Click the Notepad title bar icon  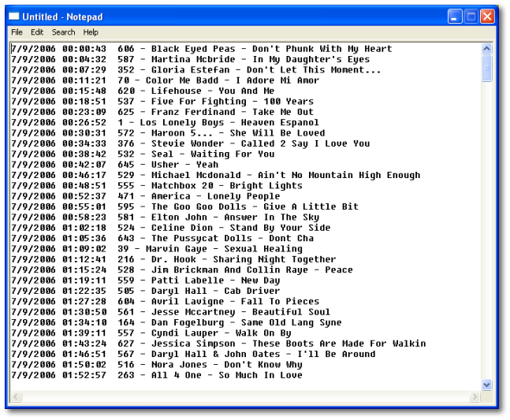tap(14, 17)
